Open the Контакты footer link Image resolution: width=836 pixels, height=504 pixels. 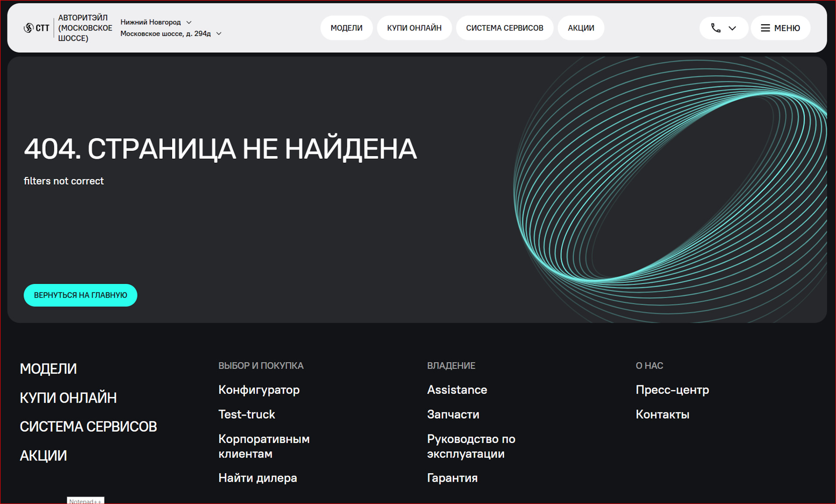(662, 414)
